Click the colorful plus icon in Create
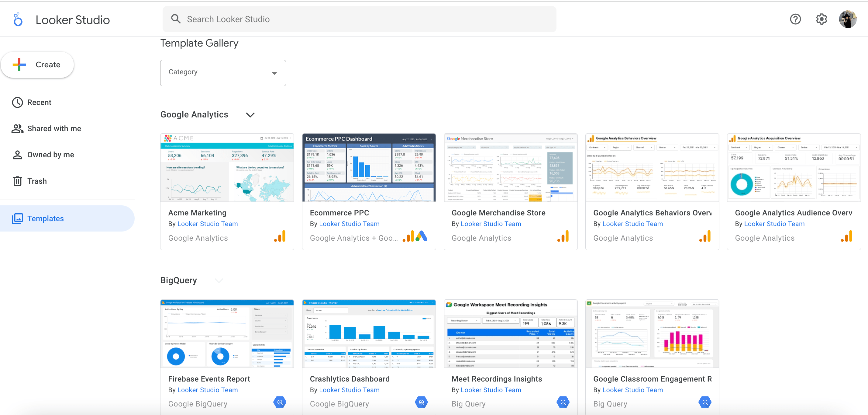Image resolution: width=868 pixels, height=415 pixels. (19, 65)
